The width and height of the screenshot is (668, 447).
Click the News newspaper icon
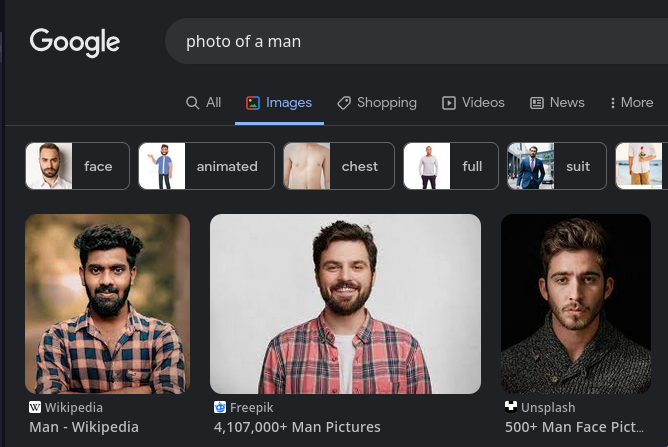click(537, 103)
